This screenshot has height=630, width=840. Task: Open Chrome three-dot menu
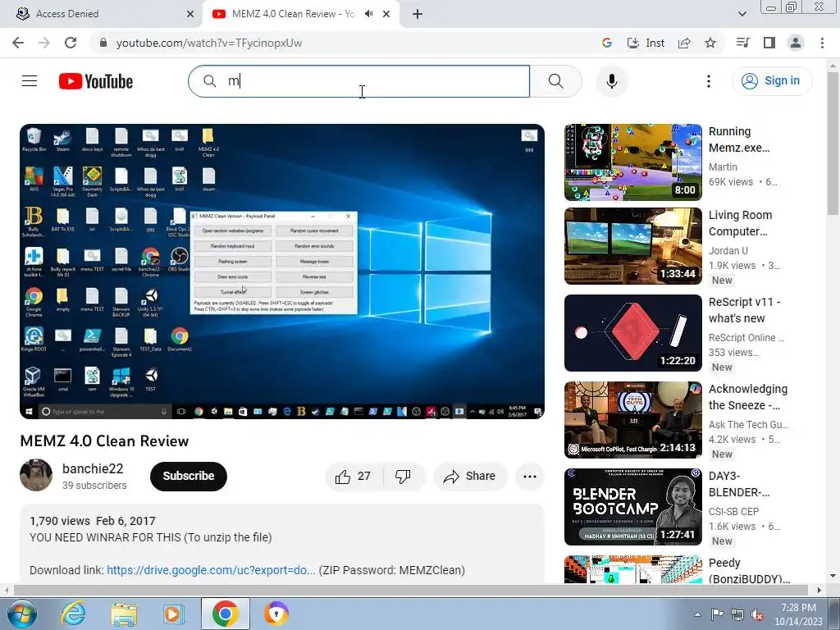point(822,43)
